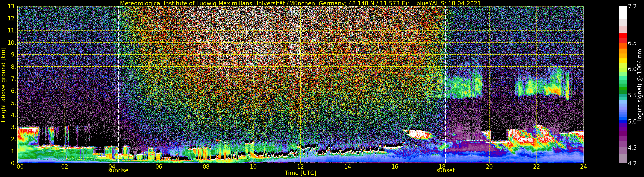This screenshot has height=177, width=644.
Task: Click the y-axis tick label '13.'
Action: tap(12, 6)
